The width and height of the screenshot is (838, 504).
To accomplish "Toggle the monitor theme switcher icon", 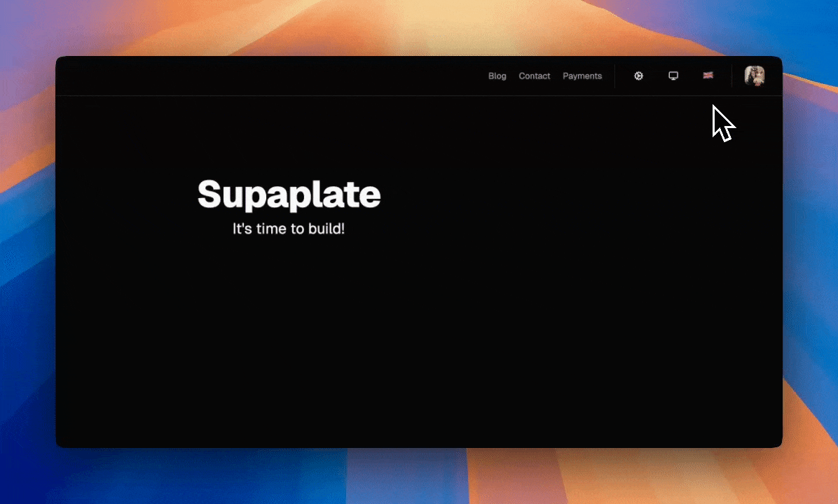I will click(673, 76).
